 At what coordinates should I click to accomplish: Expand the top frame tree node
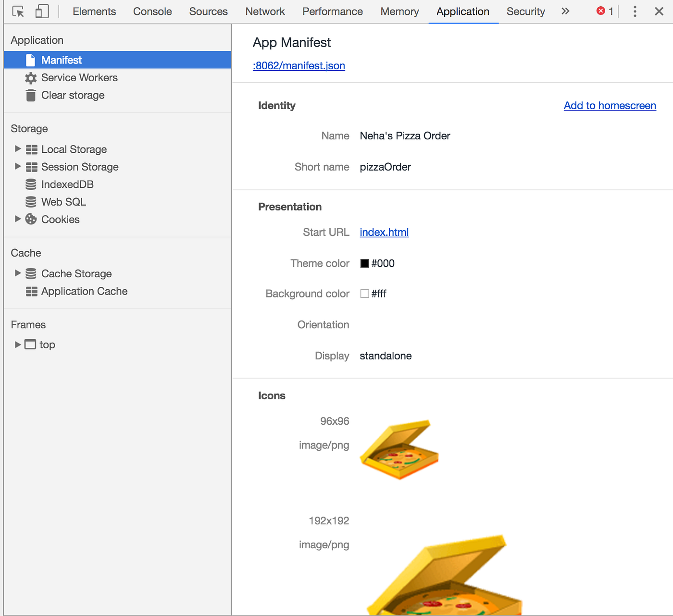18,345
